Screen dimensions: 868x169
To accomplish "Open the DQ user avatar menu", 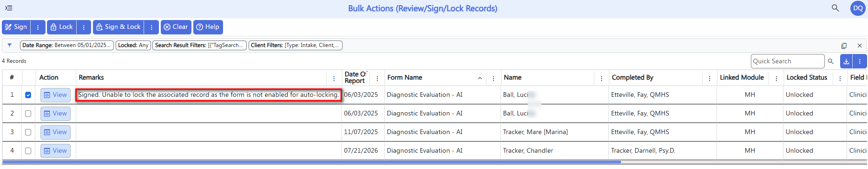I will [x=858, y=8].
